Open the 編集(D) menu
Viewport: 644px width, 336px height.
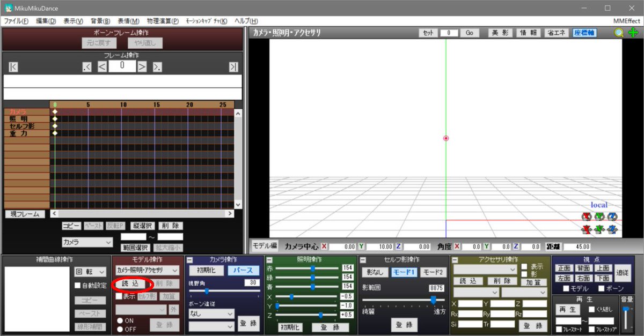coord(46,21)
